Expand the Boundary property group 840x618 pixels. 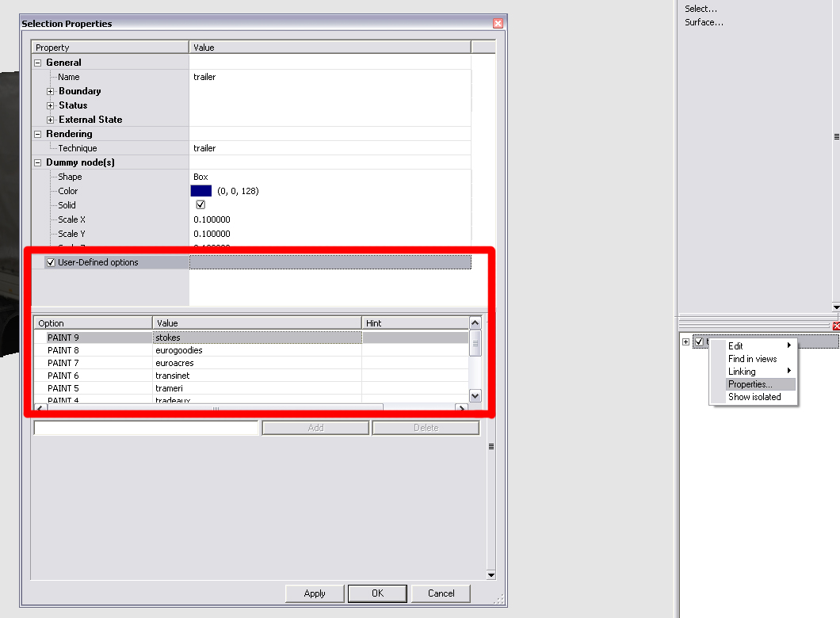coord(51,91)
